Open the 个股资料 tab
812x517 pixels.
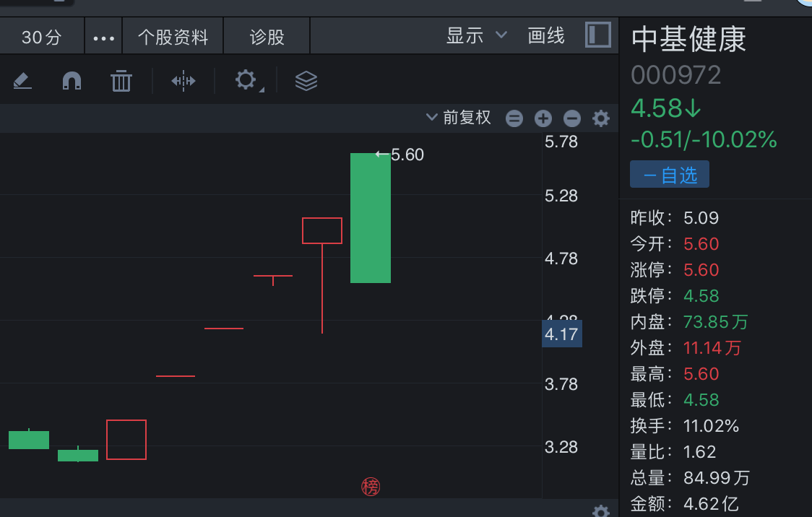click(x=173, y=37)
